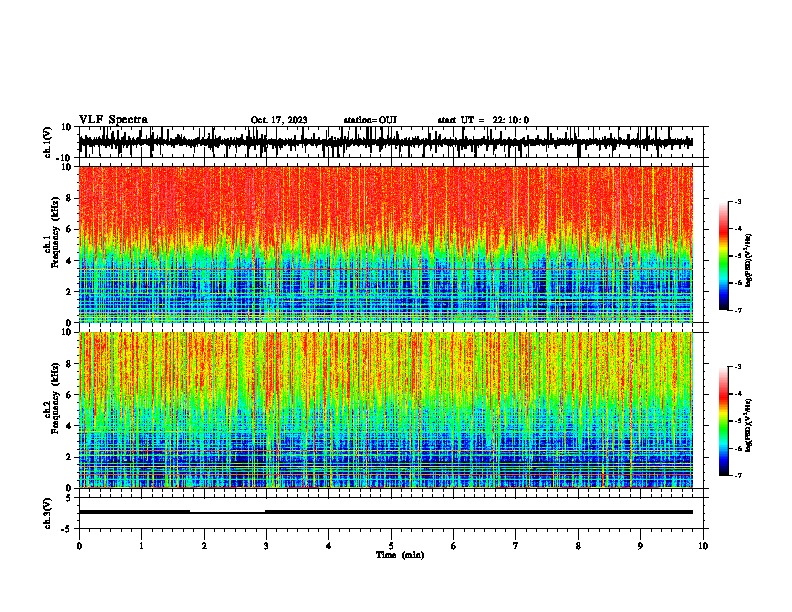Click the "Time (min)" axis label
Viewport: 792px width, 612px height.
[400, 555]
